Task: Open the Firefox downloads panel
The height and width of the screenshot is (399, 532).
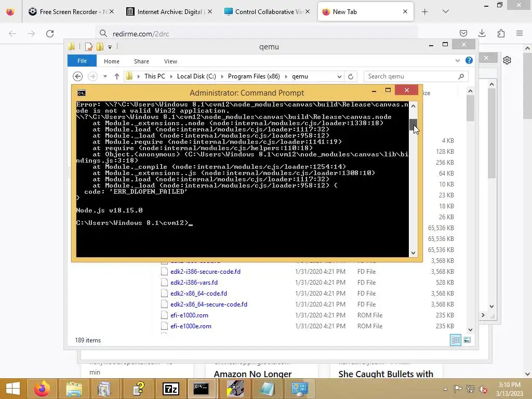Action: (482, 33)
